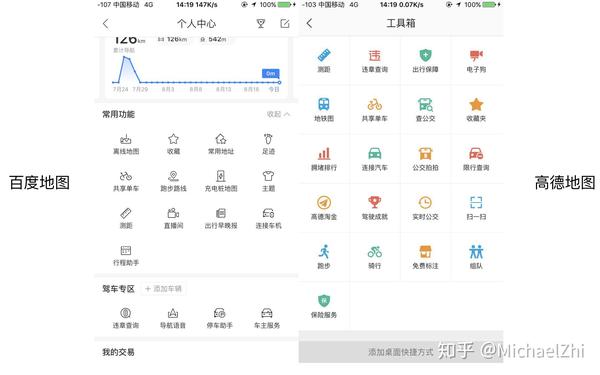Open 出行早晚报 icon
This screenshot has height=375, width=600.
pos(221,218)
